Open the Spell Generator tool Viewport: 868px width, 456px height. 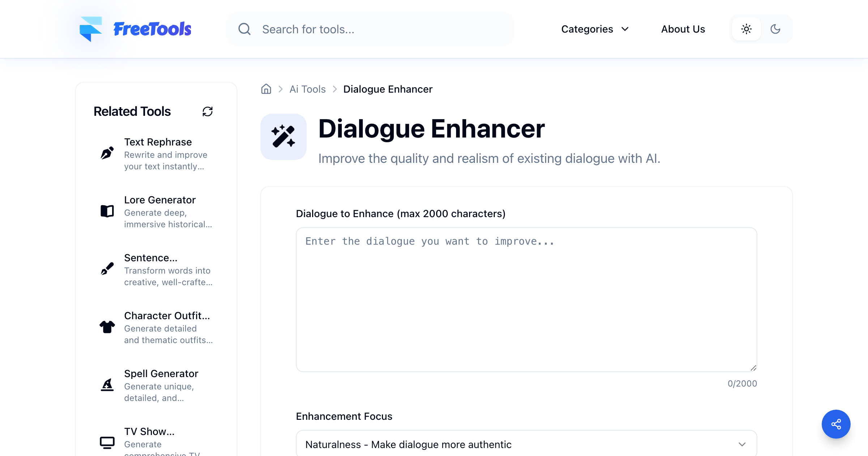point(156,385)
